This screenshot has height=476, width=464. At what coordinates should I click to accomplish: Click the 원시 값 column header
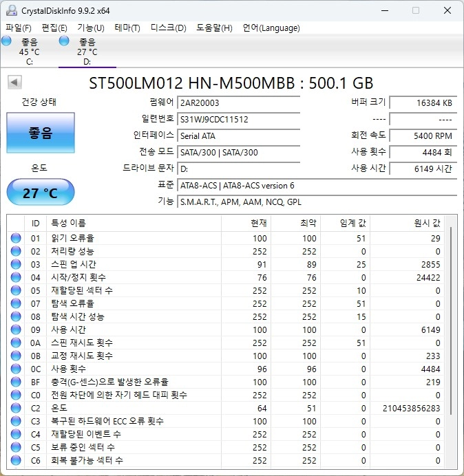coord(407,223)
